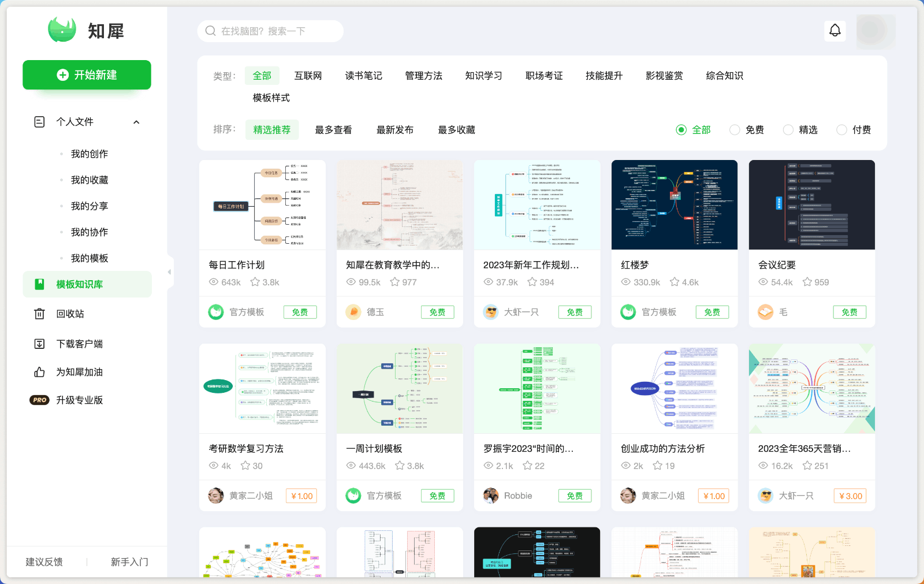Click the 开始新建 button
This screenshot has width=924, height=584.
pyautogui.click(x=87, y=75)
